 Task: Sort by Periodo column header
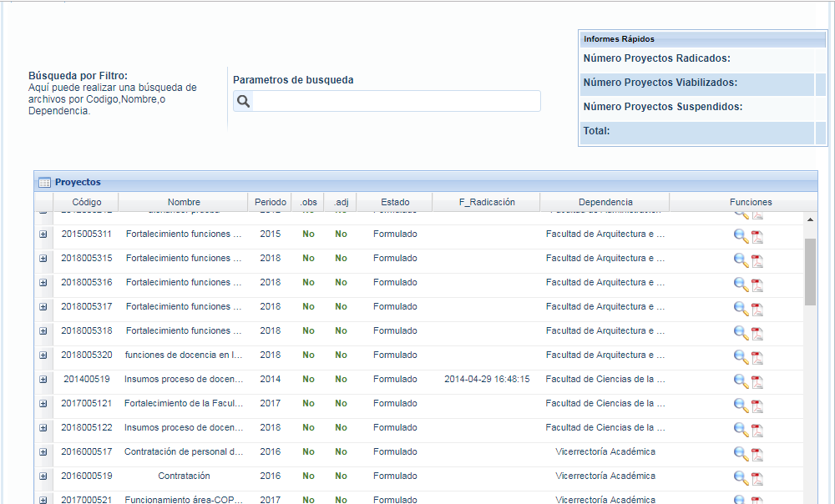[x=270, y=202]
